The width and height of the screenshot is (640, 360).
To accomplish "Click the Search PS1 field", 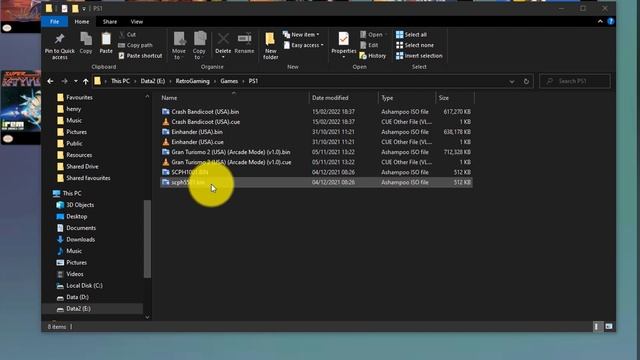I will (x=575, y=81).
